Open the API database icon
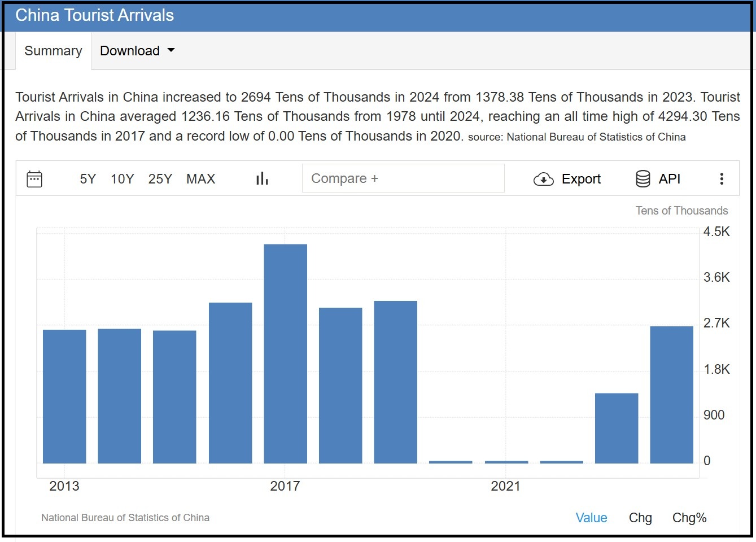 click(643, 178)
